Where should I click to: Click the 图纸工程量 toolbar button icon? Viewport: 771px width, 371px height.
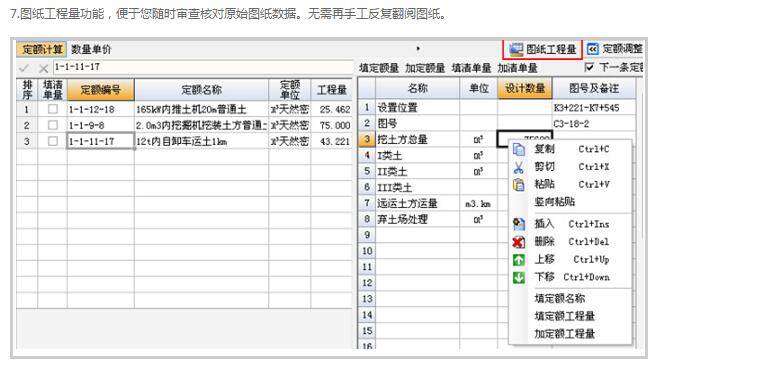pos(516,49)
